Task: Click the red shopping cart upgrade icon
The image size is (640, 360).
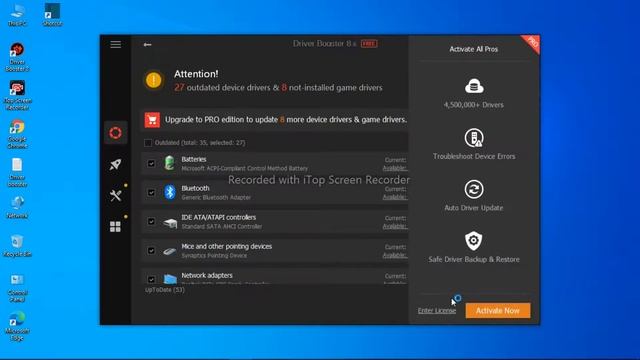Action: click(152, 120)
